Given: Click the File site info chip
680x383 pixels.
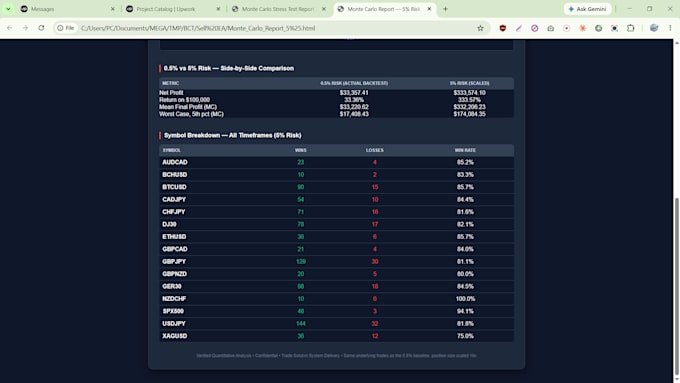Looking at the screenshot, I should point(66,28).
